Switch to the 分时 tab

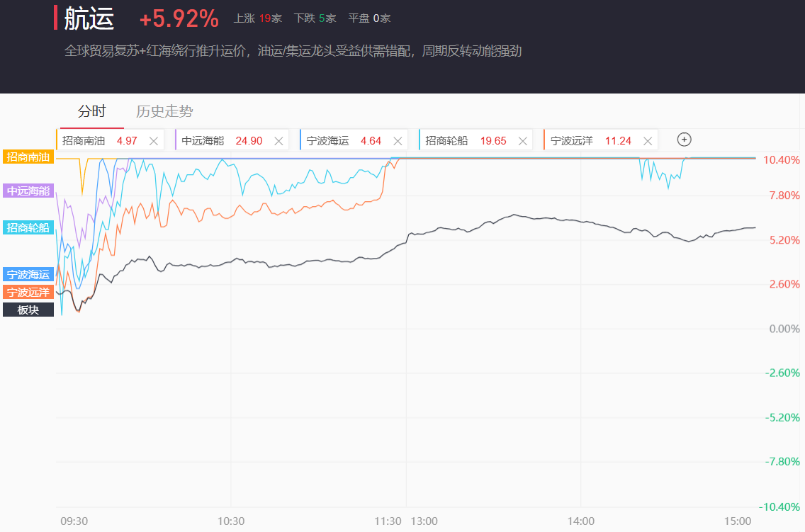coord(91,111)
